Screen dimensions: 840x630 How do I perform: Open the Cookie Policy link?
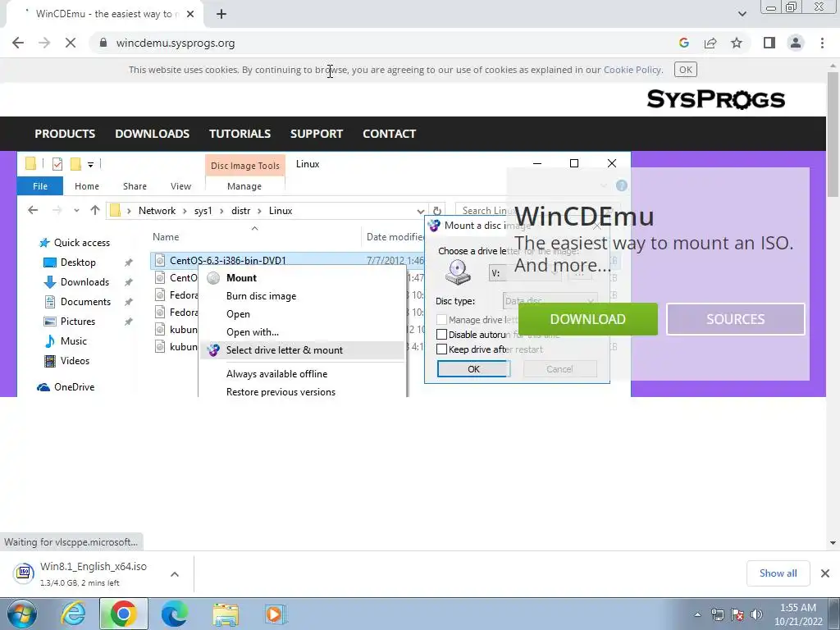(x=632, y=70)
